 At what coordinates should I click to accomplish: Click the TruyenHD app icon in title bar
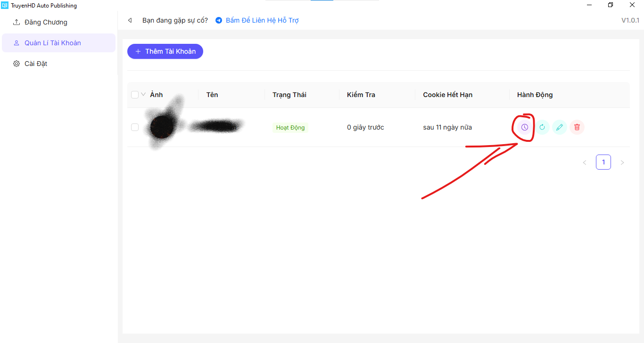tap(5, 6)
